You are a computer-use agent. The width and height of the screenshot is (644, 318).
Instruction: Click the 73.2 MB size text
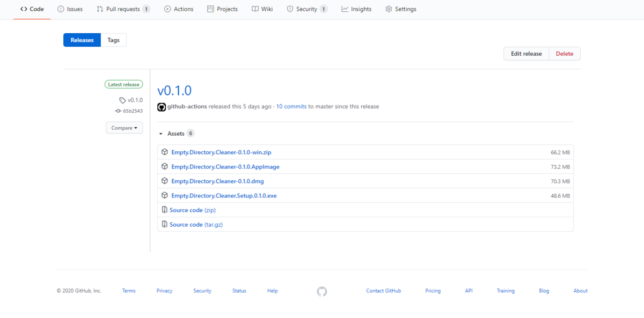560,167
